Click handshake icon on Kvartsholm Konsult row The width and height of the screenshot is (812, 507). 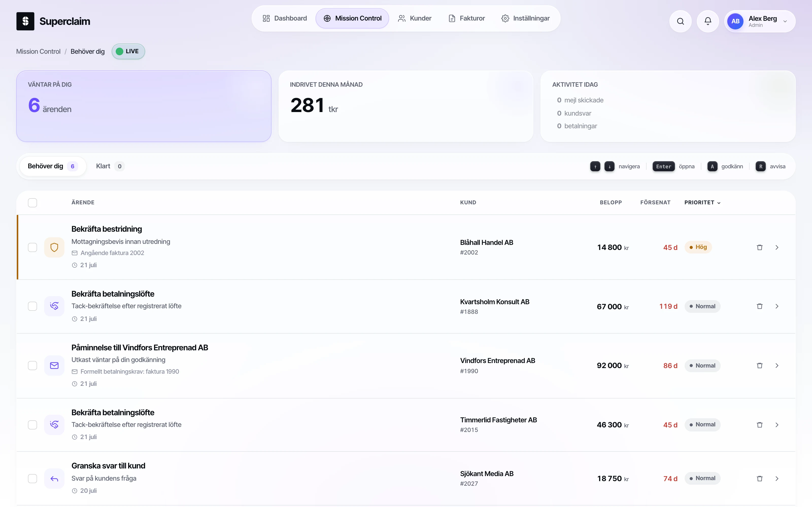point(54,306)
